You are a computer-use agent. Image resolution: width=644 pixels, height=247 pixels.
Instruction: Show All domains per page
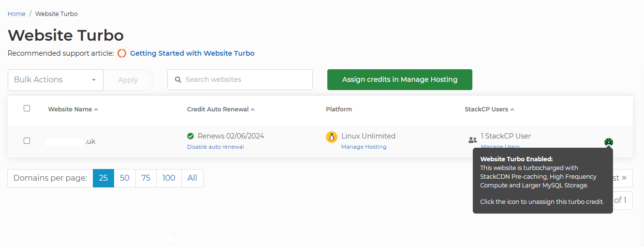192,178
